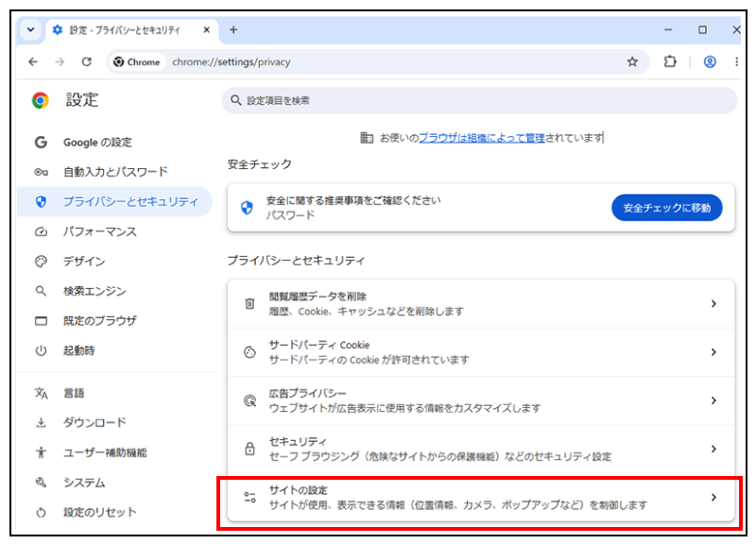Click the download arrow icon for ダウンロード
Image resolution: width=756 pixels, height=544 pixels.
pyautogui.click(x=41, y=422)
